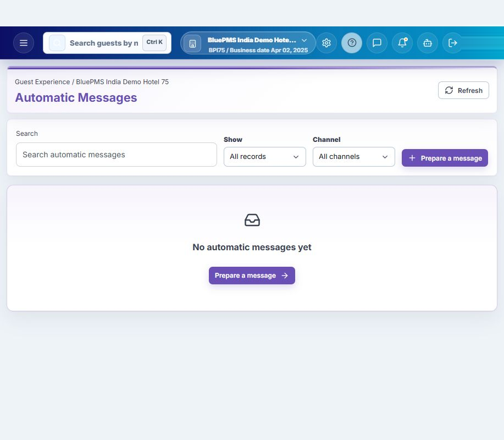This screenshot has width=504, height=440.
Task: Open the help question mark icon
Action: (x=352, y=43)
